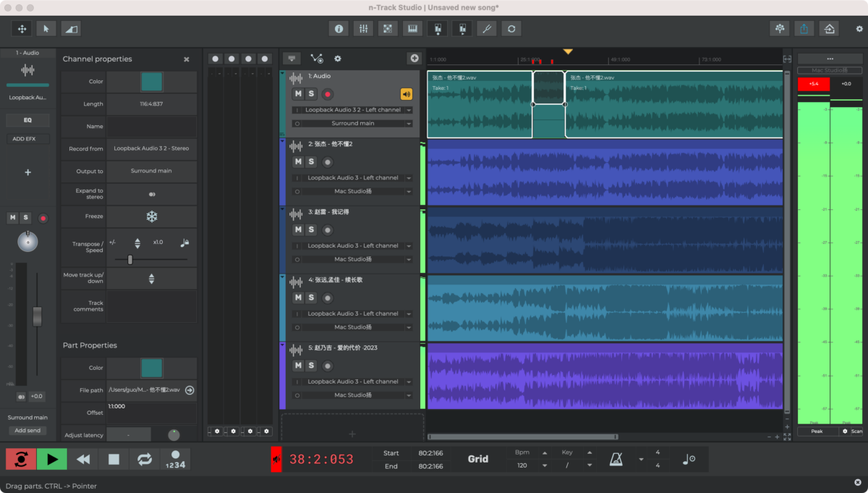Click the Track comments text area
This screenshot has width=868, height=493.
point(152,306)
